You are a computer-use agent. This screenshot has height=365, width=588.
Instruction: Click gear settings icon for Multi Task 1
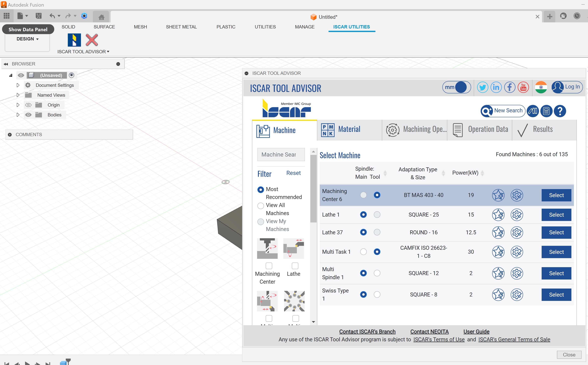pos(517,252)
